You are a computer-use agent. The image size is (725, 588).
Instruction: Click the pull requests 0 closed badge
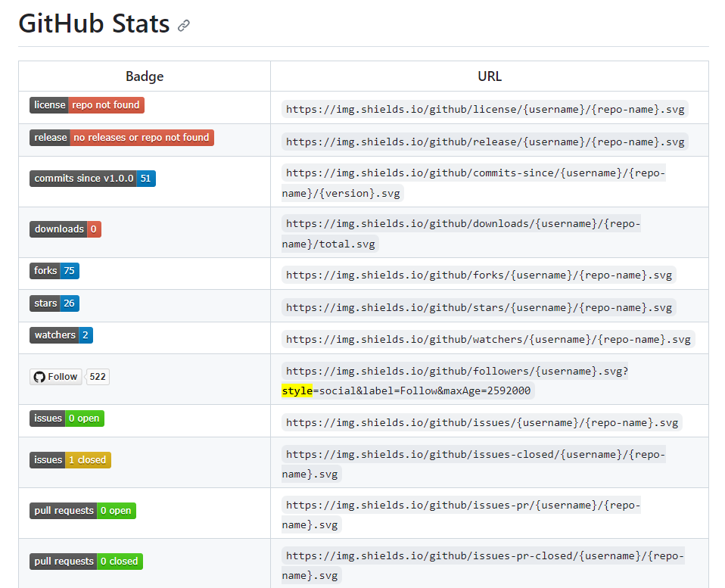(86, 562)
